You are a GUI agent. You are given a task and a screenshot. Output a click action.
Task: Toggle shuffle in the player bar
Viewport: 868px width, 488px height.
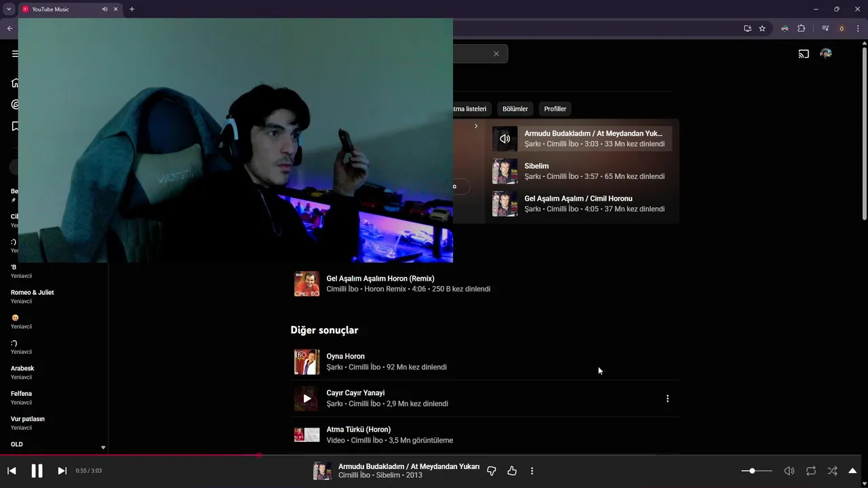click(x=832, y=470)
